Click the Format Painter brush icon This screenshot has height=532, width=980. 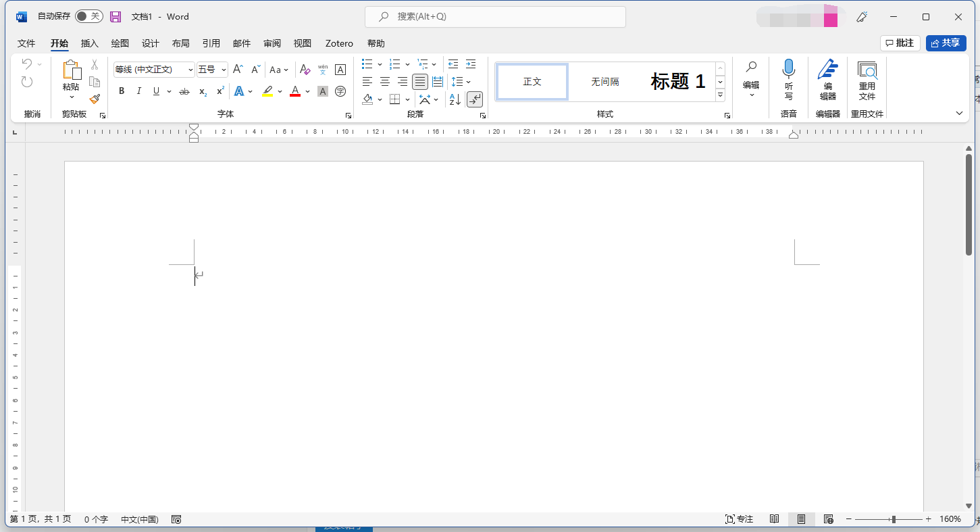click(95, 99)
